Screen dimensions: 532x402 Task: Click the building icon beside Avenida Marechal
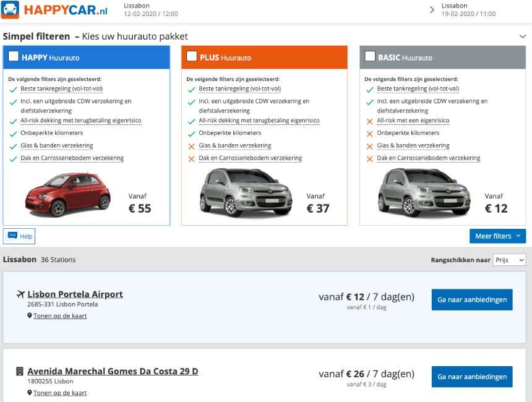20,372
